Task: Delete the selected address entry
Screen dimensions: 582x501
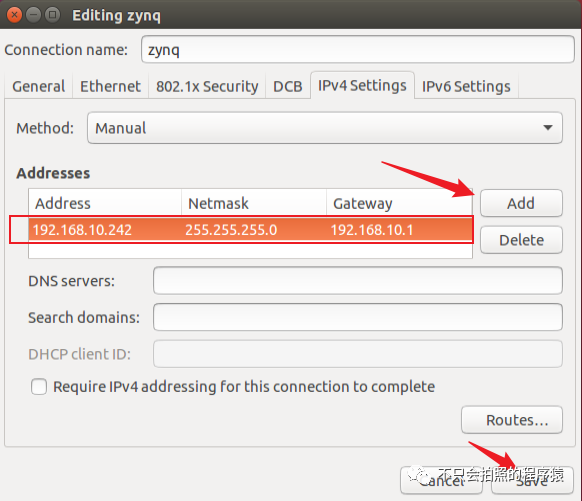Action: pos(521,240)
